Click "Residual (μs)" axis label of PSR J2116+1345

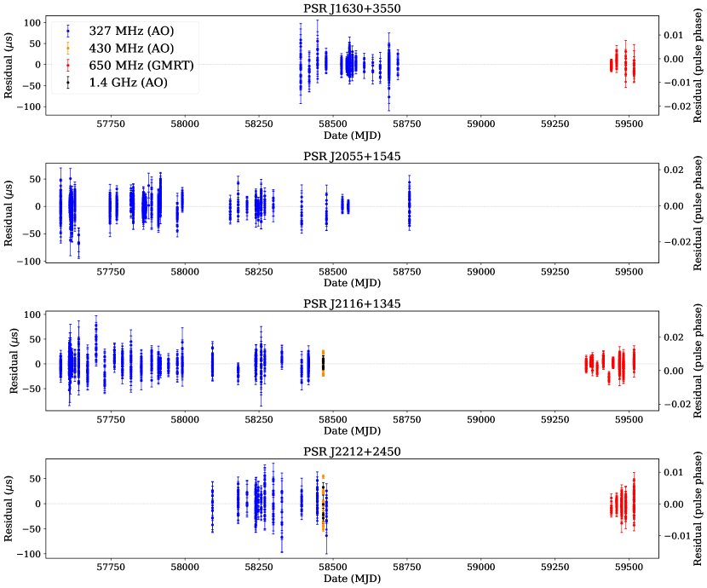click(x=14, y=360)
